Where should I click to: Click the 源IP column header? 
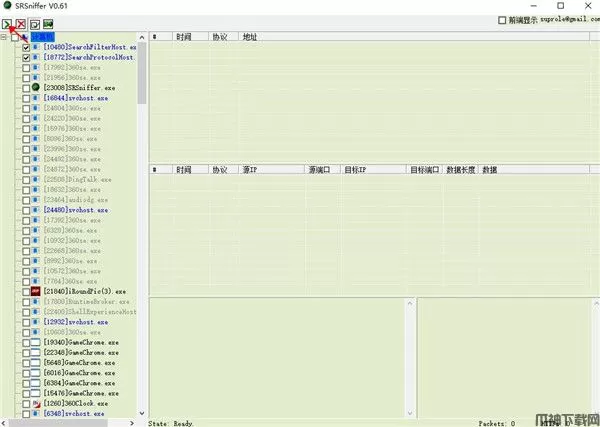click(248, 171)
